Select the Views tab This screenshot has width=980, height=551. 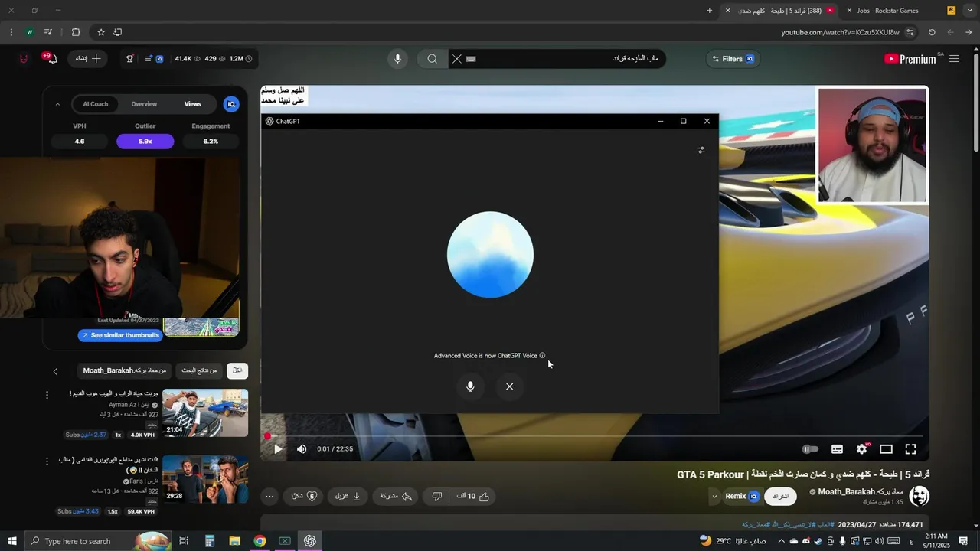tap(193, 104)
